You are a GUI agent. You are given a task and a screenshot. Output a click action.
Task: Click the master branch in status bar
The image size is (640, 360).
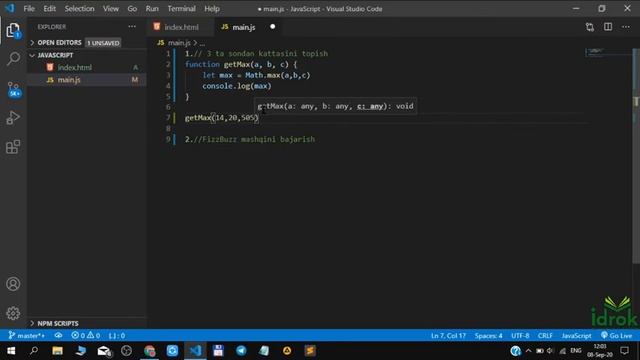(x=27, y=336)
